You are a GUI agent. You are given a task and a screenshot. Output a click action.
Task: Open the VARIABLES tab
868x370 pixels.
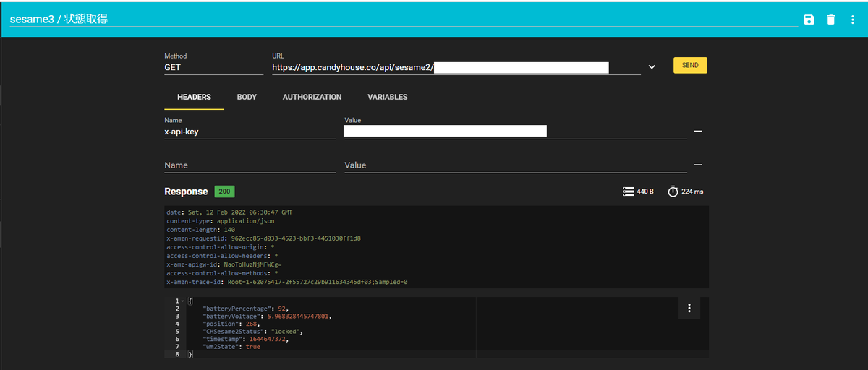(x=388, y=97)
